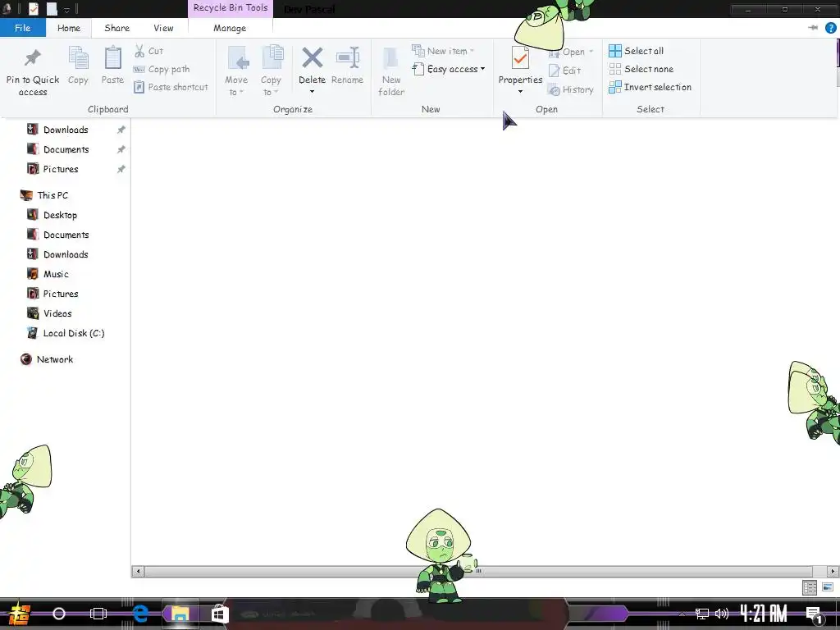Screen dimensions: 840x630
Task: Open pinned Documents in Quick access
Action: (x=66, y=149)
